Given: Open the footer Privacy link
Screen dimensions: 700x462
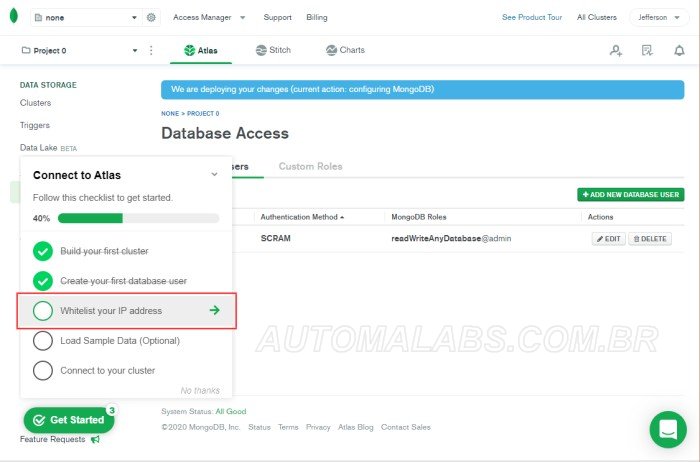Looking at the screenshot, I should 318,427.
